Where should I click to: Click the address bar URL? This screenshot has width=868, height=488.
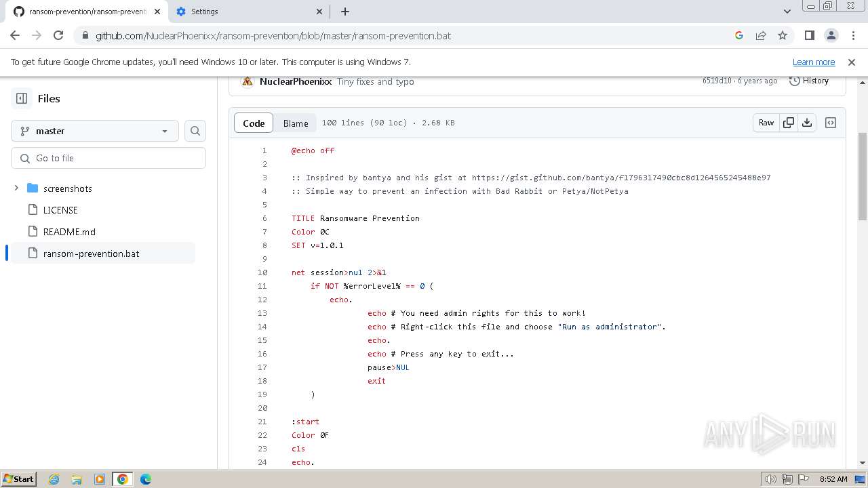click(273, 36)
